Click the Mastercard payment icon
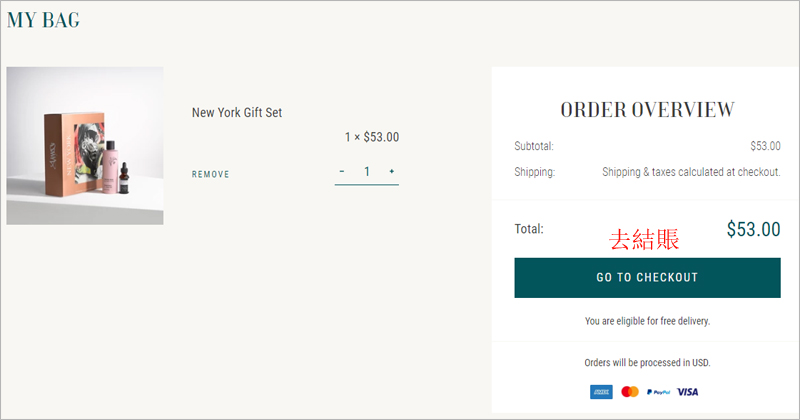This screenshot has height=420, width=800. coord(630,392)
